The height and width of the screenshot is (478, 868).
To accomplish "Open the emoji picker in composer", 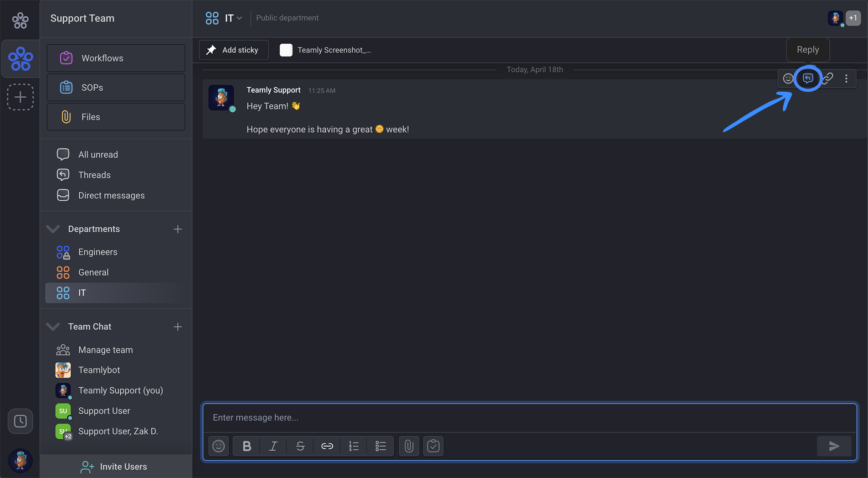I will click(x=219, y=446).
